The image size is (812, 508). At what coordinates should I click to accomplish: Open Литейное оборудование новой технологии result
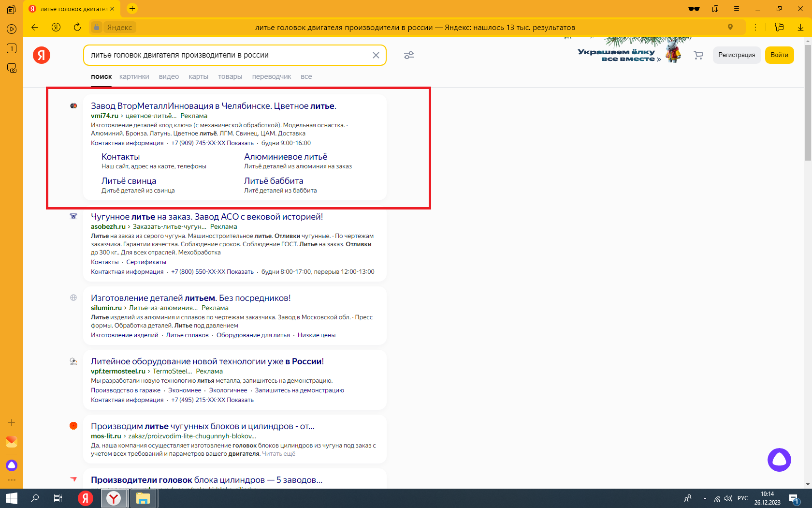tap(207, 361)
